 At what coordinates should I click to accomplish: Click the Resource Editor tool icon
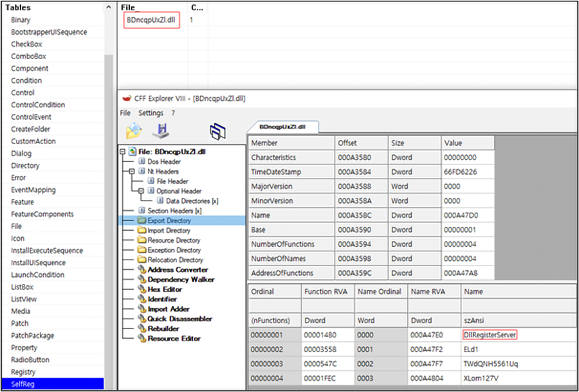pyautogui.click(x=142, y=339)
